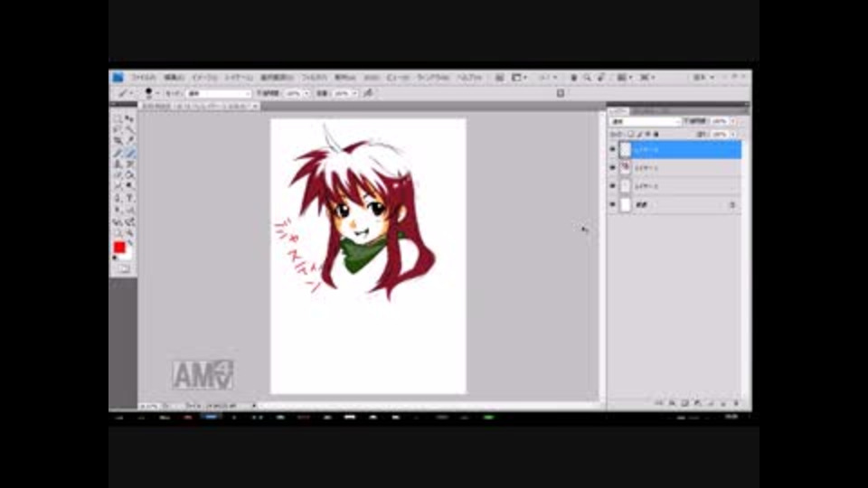Click the Rotate View tool in application bar
This screenshot has height=488, width=868.
(x=600, y=78)
